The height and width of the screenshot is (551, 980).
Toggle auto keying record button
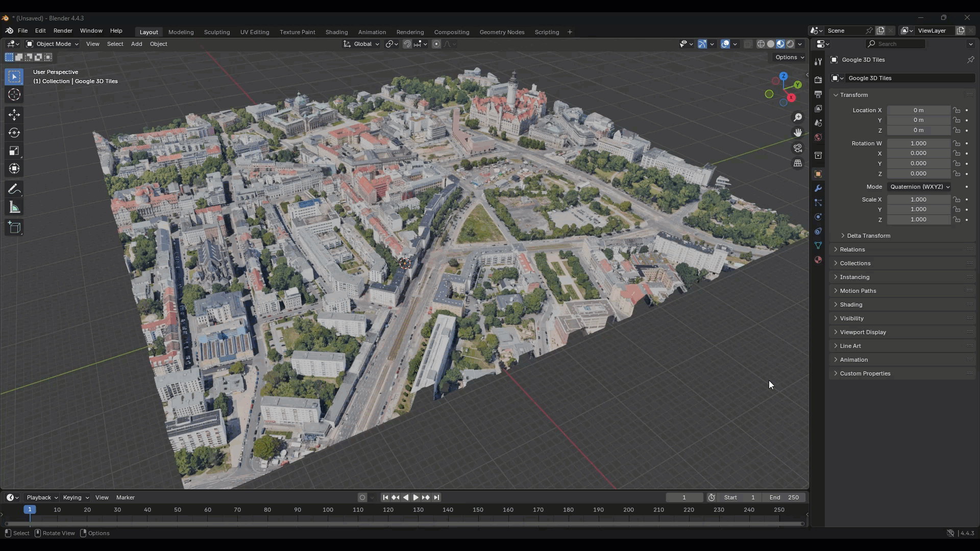coord(362,497)
